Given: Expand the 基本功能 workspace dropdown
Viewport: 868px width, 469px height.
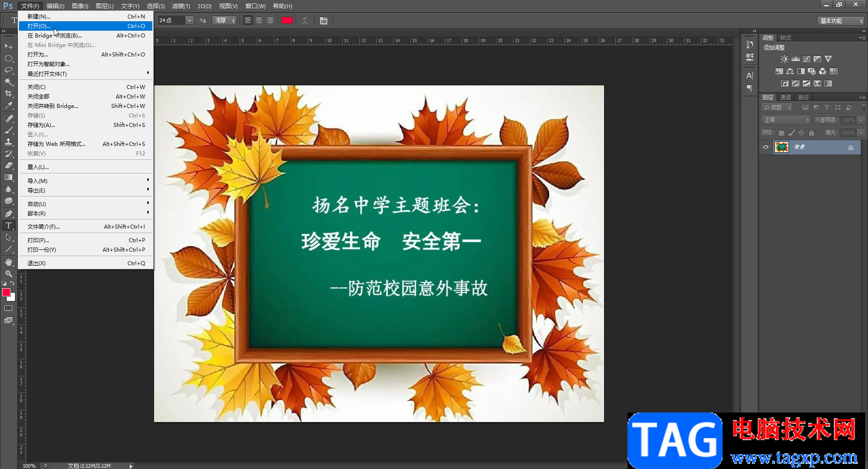Looking at the screenshot, I should 841,21.
